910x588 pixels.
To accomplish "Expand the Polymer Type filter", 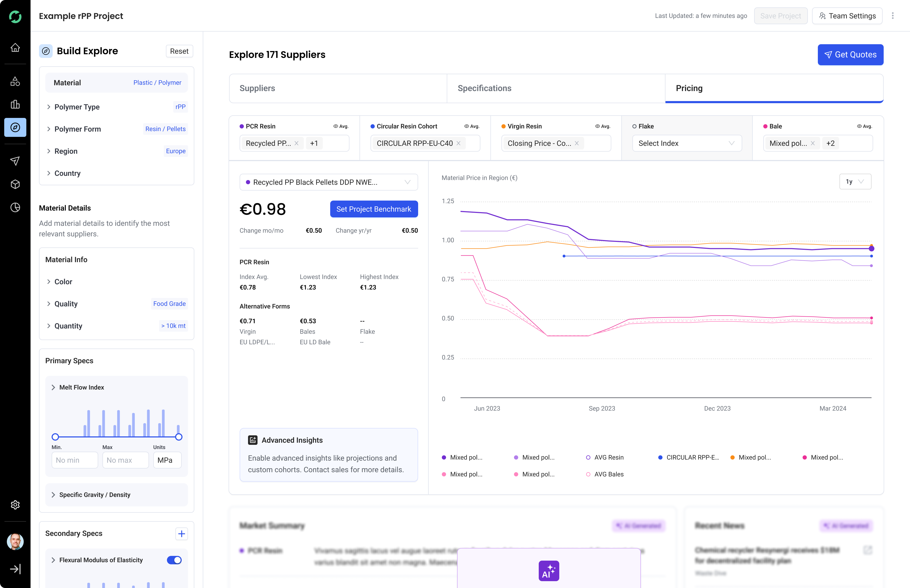I will point(77,107).
